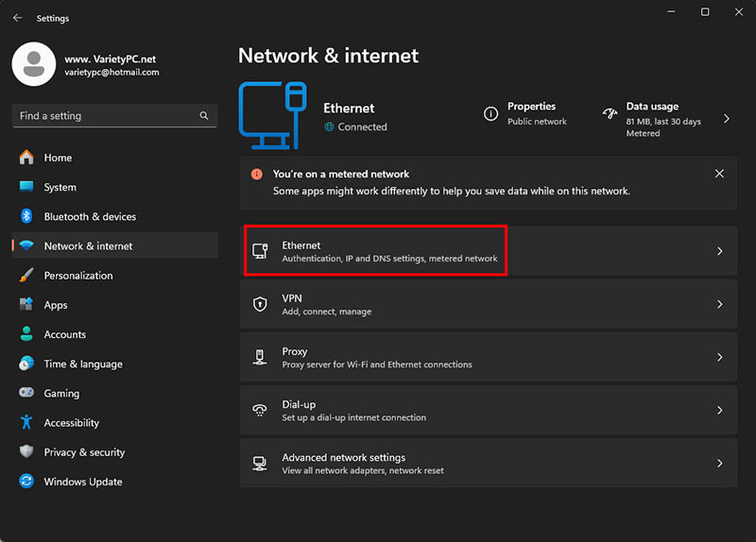Click the Personalization paintbrush icon
The width and height of the screenshot is (756, 542).
point(26,275)
